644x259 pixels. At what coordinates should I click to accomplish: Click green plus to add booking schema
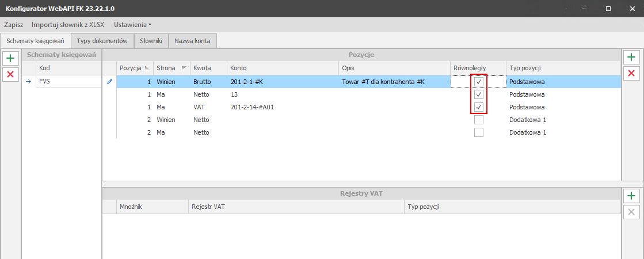click(10, 58)
